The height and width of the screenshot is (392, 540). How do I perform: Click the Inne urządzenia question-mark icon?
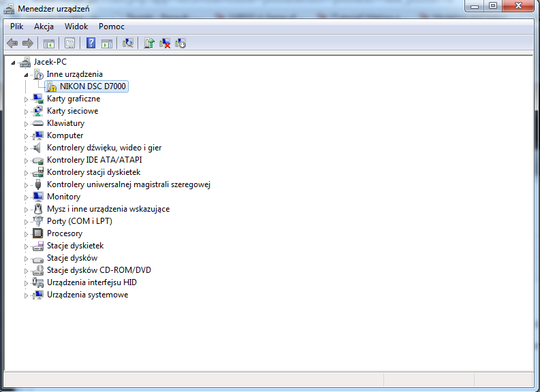pyautogui.click(x=38, y=74)
